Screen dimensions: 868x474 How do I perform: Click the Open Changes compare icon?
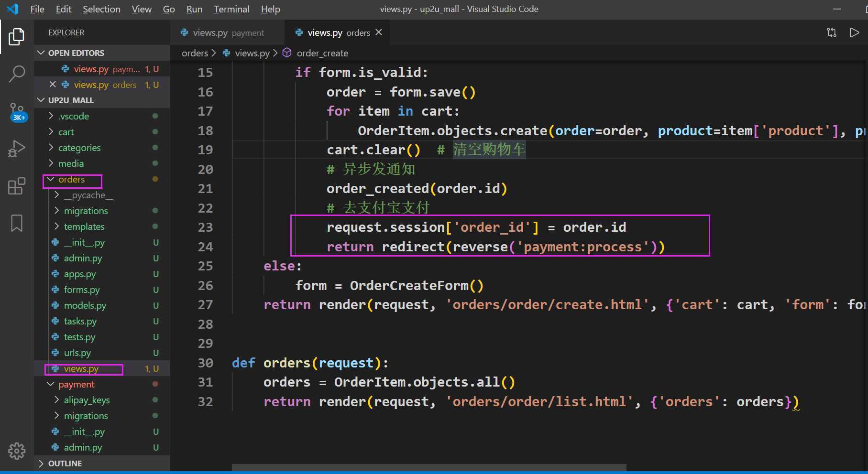coord(832,32)
